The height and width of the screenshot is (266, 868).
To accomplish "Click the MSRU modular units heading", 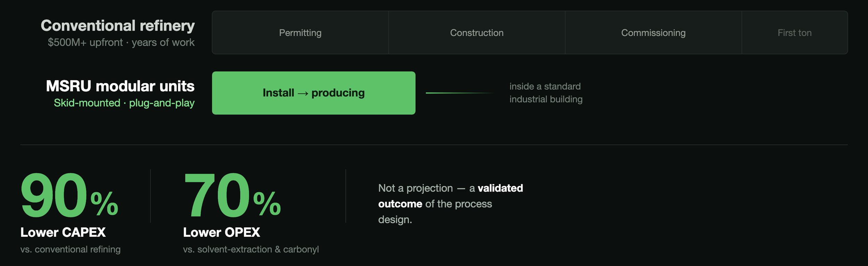I will coord(120,86).
